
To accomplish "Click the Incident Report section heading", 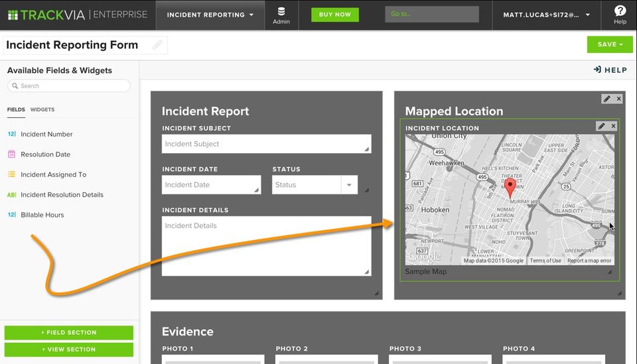I will (205, 111).
